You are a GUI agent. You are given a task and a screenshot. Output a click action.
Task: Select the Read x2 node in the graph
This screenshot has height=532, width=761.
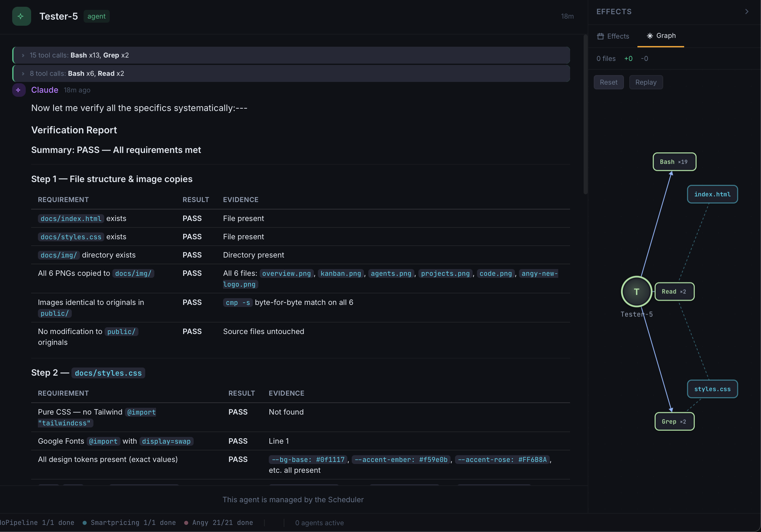(x=674, y=291)
